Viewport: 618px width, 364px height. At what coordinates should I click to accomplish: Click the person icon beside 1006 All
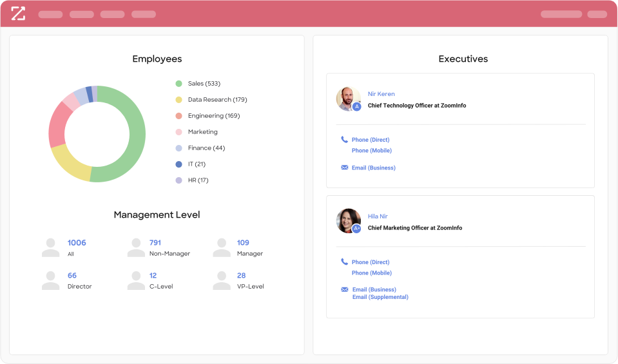(x=50, y=247)
